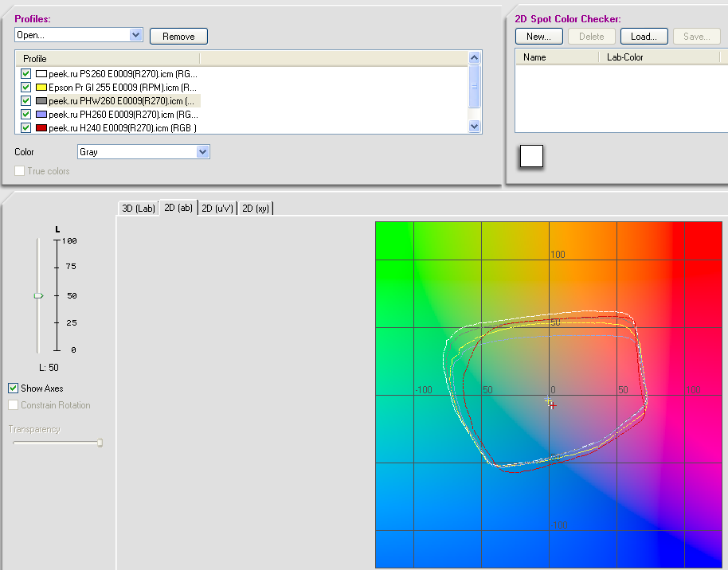Viewport: 728px width, 570px height.
Task: Click profile list scroll up arrow
Action: 474,57
